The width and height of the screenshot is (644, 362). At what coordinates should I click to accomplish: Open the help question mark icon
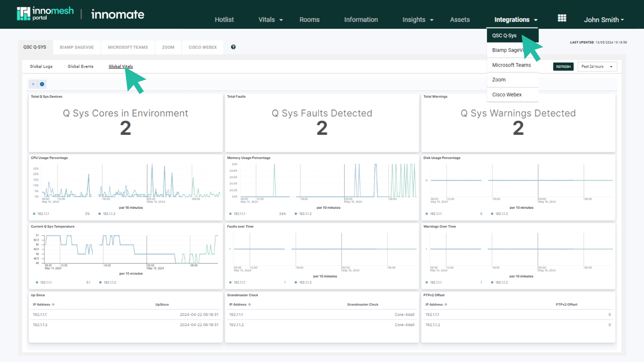click(x=233, y=47)
